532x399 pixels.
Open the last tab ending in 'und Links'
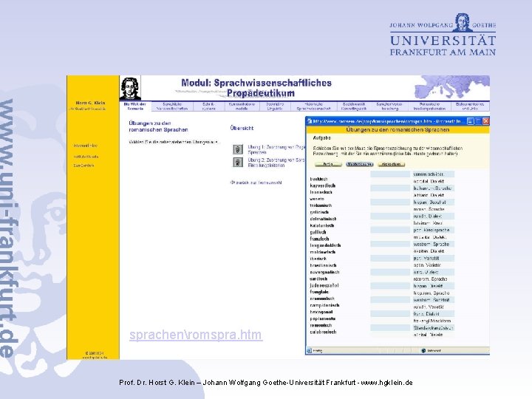470,106
